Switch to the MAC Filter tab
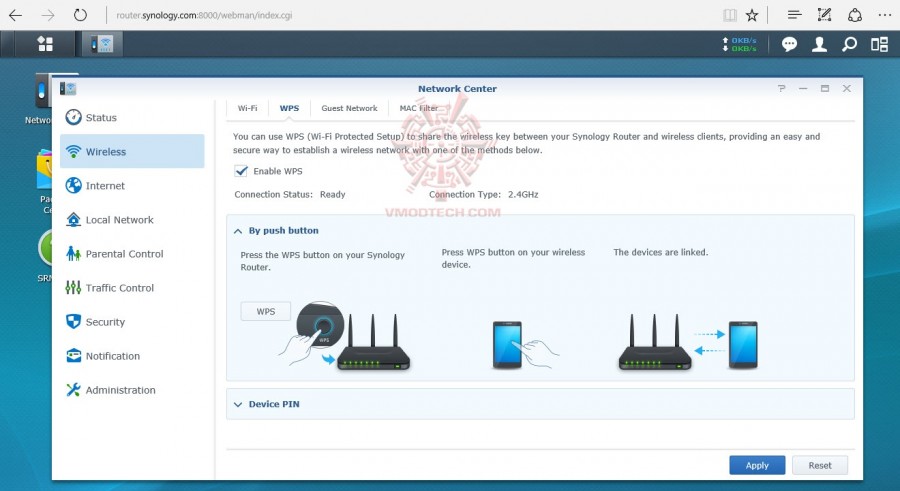 click(x=418, y=108)
